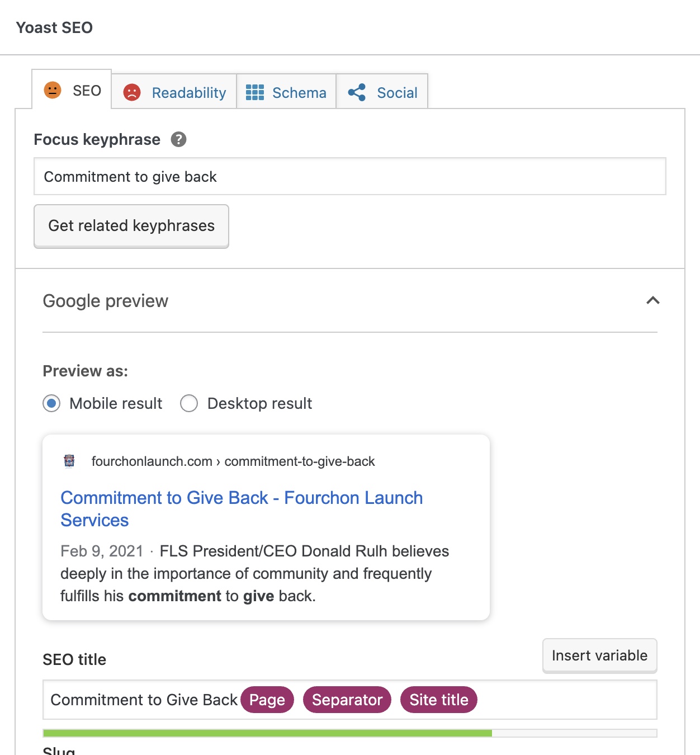700x755 pixels.
Task: Select the Mobile result radio button
Action: pyautogui.click(x=51, y=403)
